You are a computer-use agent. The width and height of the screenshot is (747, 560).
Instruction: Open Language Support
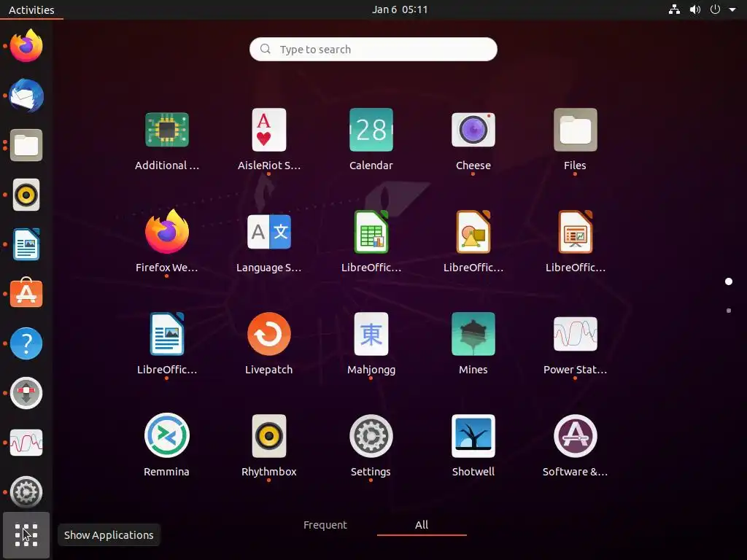click(268, 232)
